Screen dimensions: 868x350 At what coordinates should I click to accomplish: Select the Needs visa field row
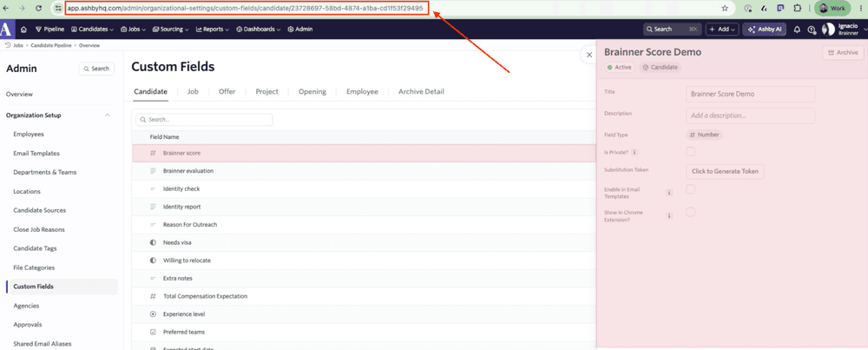[365, 242]
